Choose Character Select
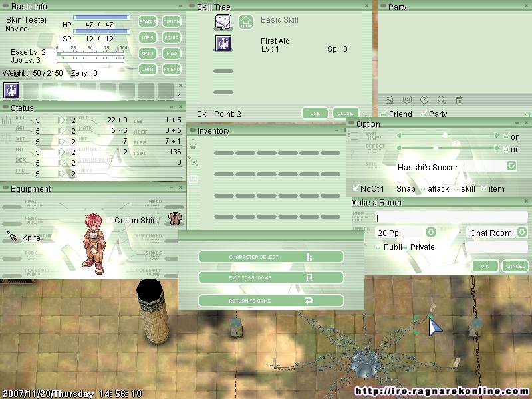Viewport: 532px width, 399px height. point(271,257)
